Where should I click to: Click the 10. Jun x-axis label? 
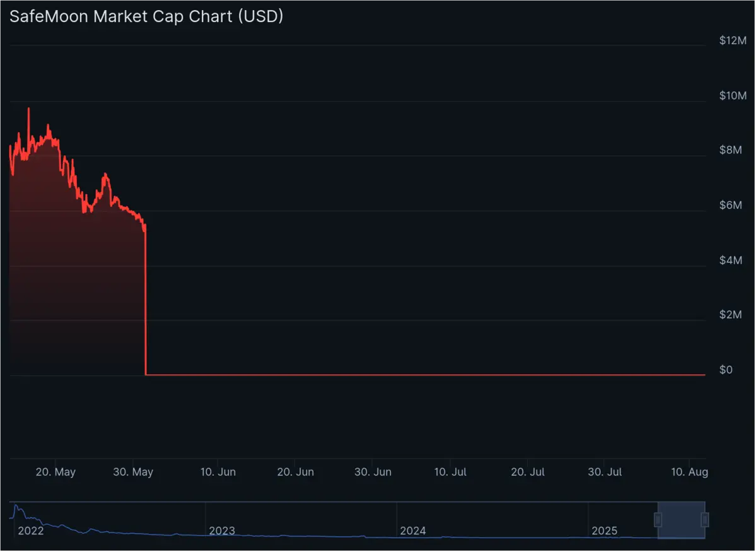(218, 472)
